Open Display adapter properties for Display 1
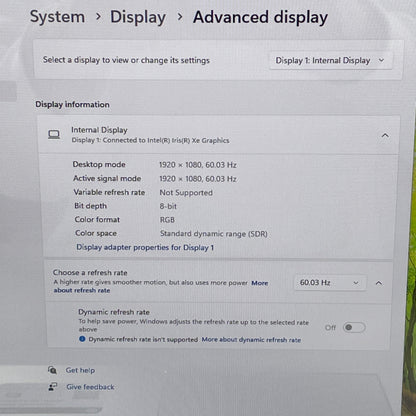The image size is (416, 416). click(145, 247)
